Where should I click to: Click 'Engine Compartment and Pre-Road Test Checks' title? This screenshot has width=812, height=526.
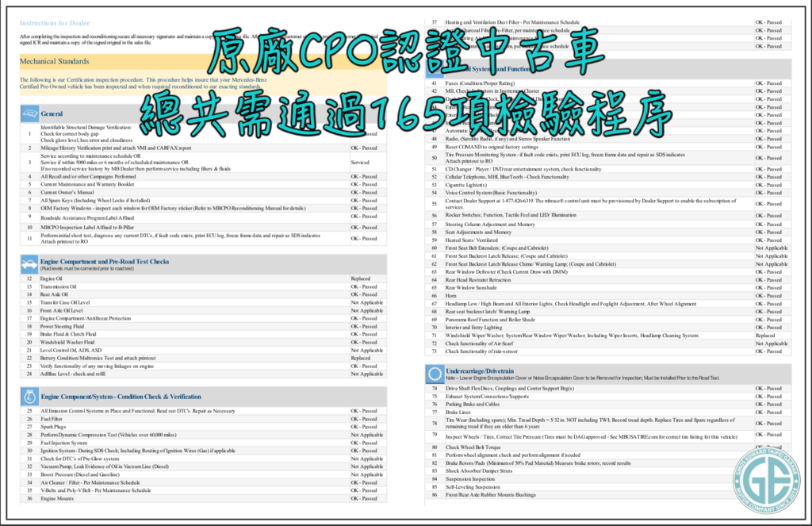105,262
